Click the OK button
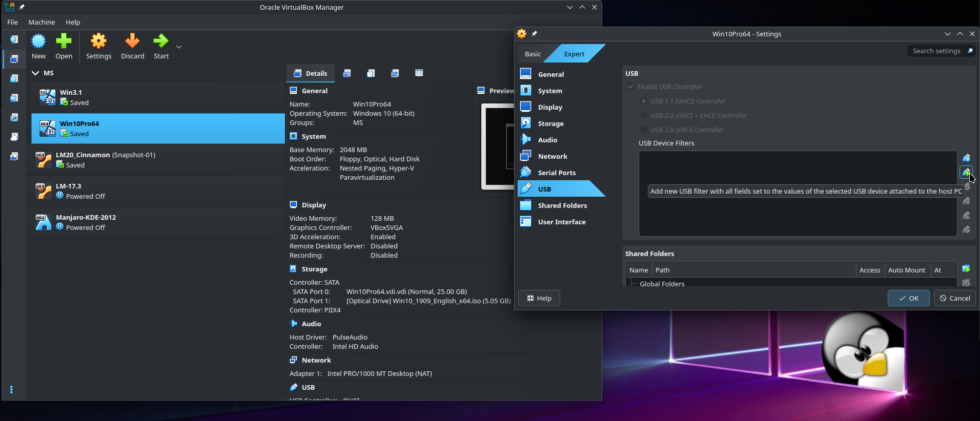This screenshot has width=980, height=421. [908, 298]
